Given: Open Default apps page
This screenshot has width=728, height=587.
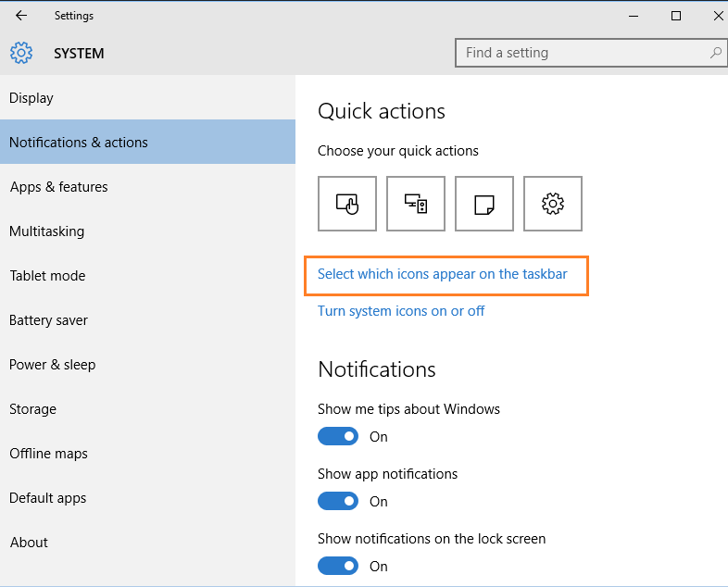Looking at the screenshot, I should click(147, 498).
